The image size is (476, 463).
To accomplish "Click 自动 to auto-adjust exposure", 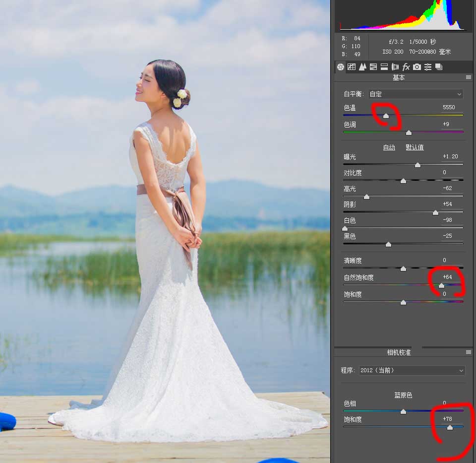I will click(x=389, y=147).
